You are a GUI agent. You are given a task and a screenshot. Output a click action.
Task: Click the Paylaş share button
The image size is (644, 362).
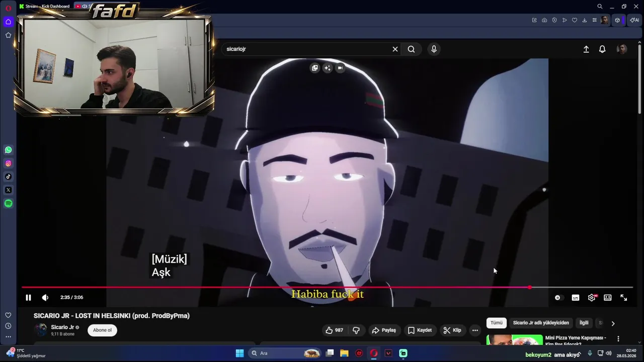click(384, 330)
